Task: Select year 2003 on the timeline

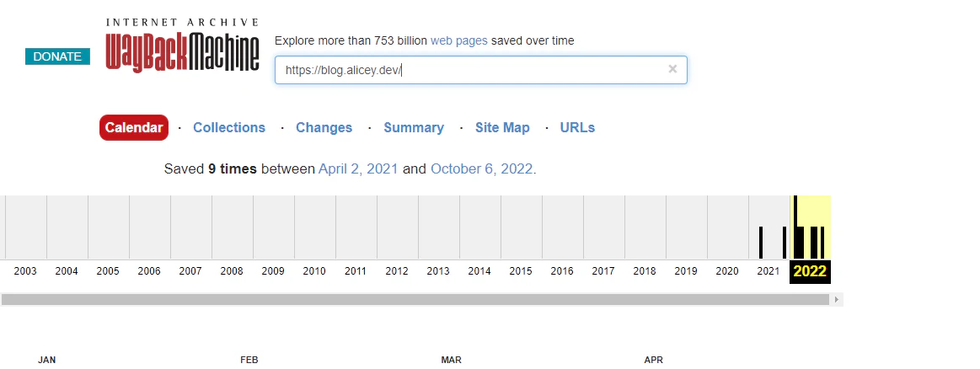Action: (25, 271)
